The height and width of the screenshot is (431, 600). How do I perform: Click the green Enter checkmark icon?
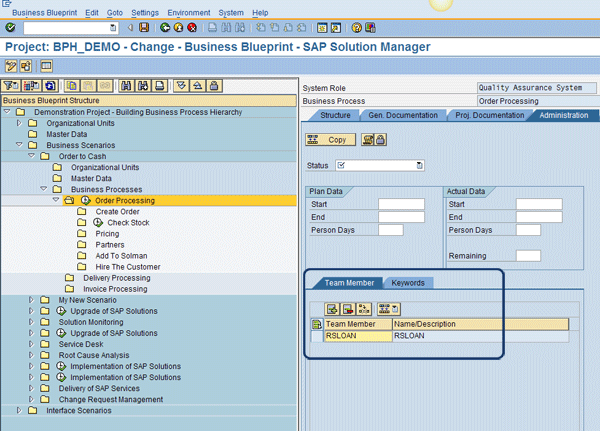point(10,28)
